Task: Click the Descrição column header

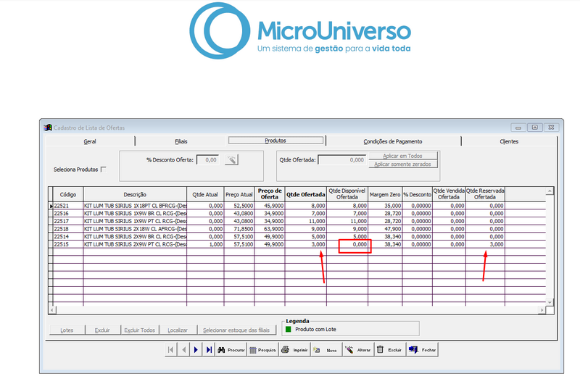Action: point(135,194)
